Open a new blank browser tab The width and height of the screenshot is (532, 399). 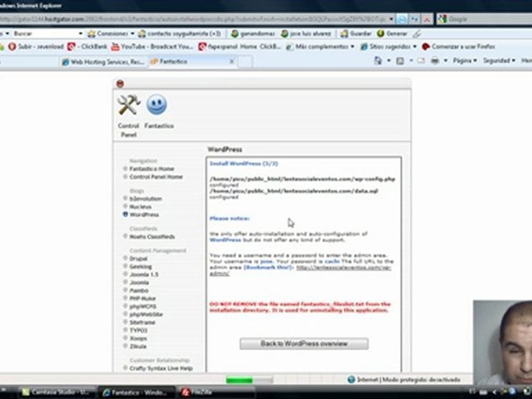click(x=245, y=62)
